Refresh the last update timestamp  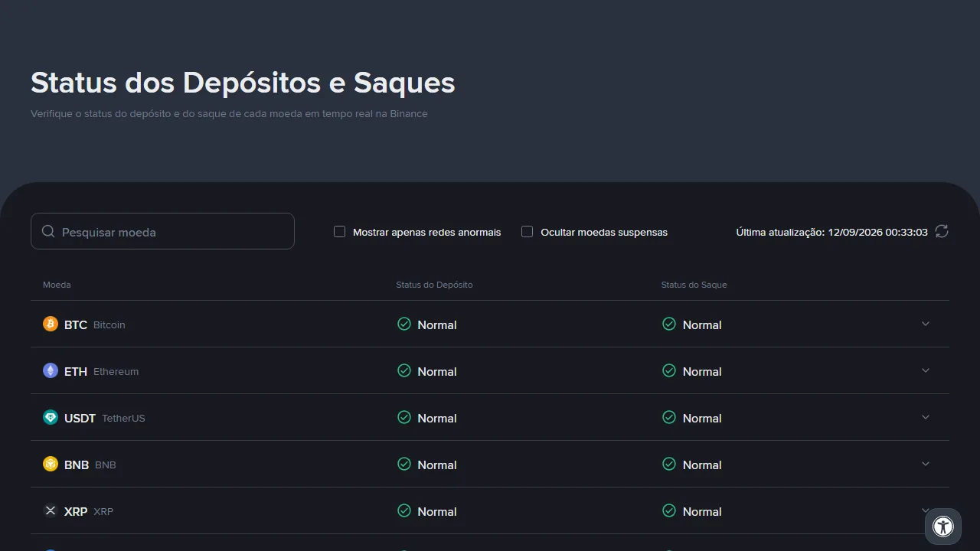pos(942,231)
